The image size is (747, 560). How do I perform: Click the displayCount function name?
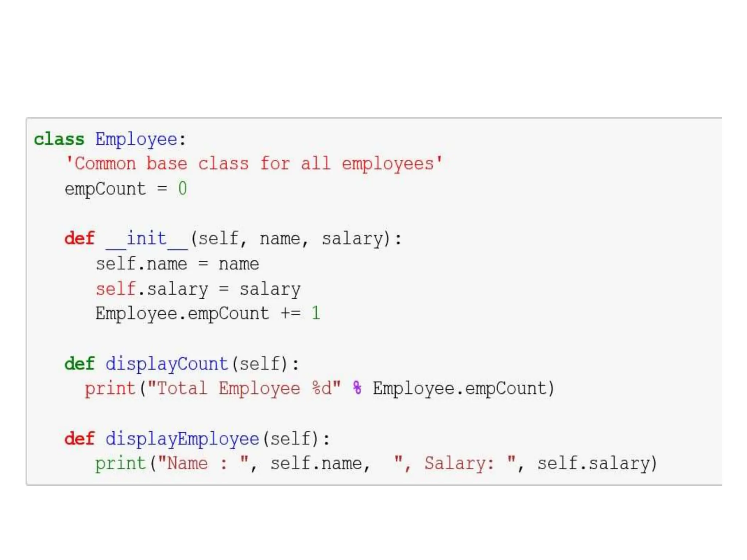[167, 364]
